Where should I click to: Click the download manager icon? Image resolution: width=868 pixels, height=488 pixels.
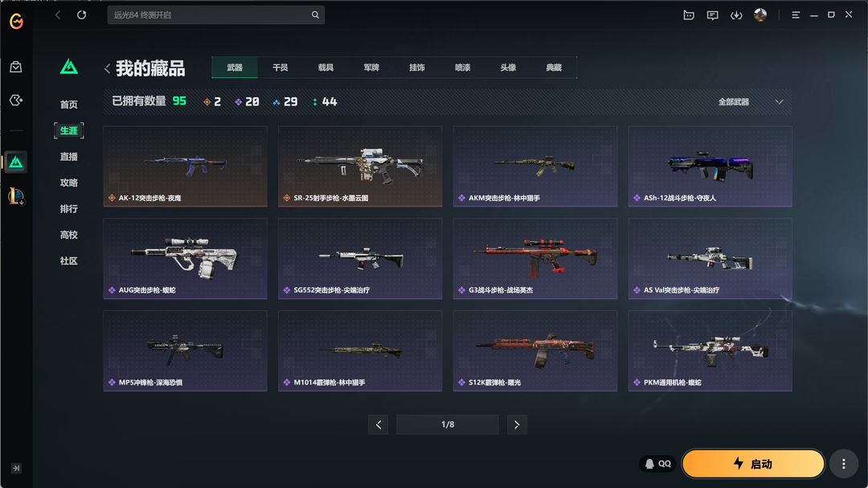pos(736,15)
